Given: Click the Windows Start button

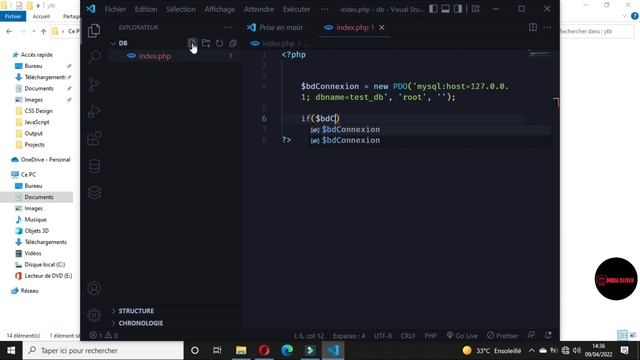Looking at the screenshot, I should click(11, 350).
